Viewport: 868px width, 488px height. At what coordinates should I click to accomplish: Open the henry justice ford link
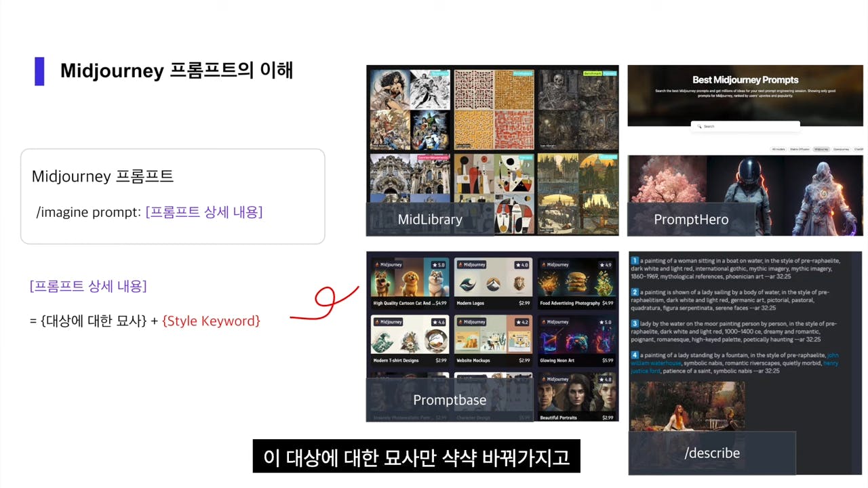click(x=646, y=371)
